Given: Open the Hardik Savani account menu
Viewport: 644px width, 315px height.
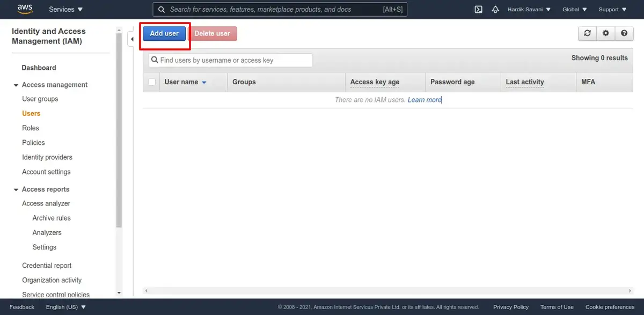Looking at the screenshot, I should [529, 9].
